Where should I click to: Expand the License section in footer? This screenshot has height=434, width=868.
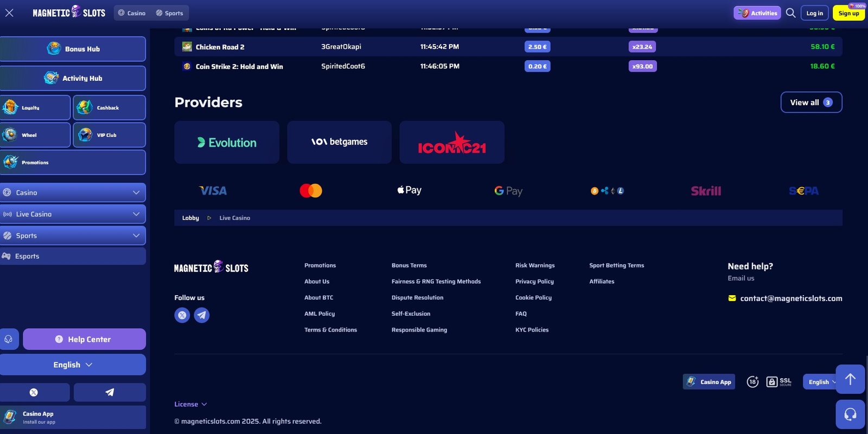(x=190, y=404)
